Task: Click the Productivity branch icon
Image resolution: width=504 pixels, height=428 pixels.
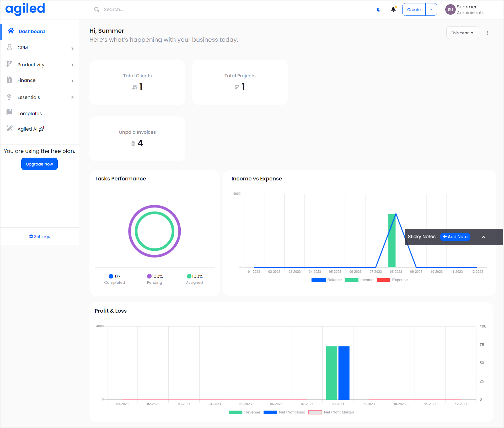Action: click(9, 64)
